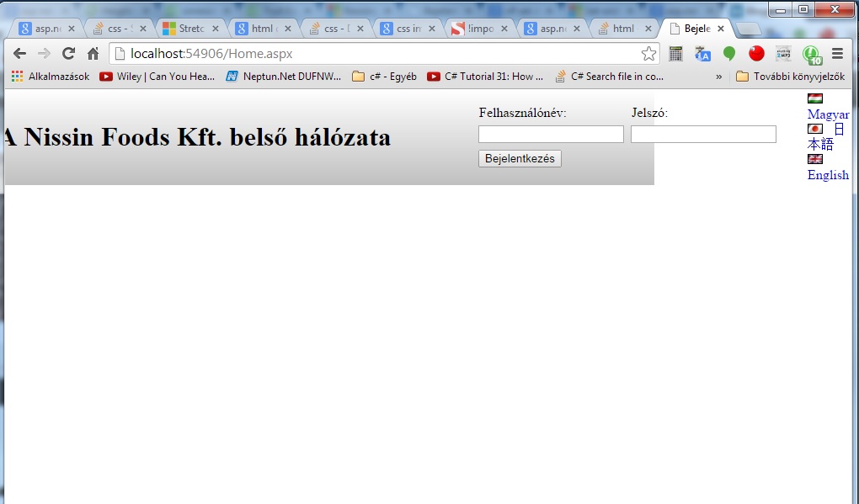Switch language to 日本語
859x504 pixels.
click(826, 137)
